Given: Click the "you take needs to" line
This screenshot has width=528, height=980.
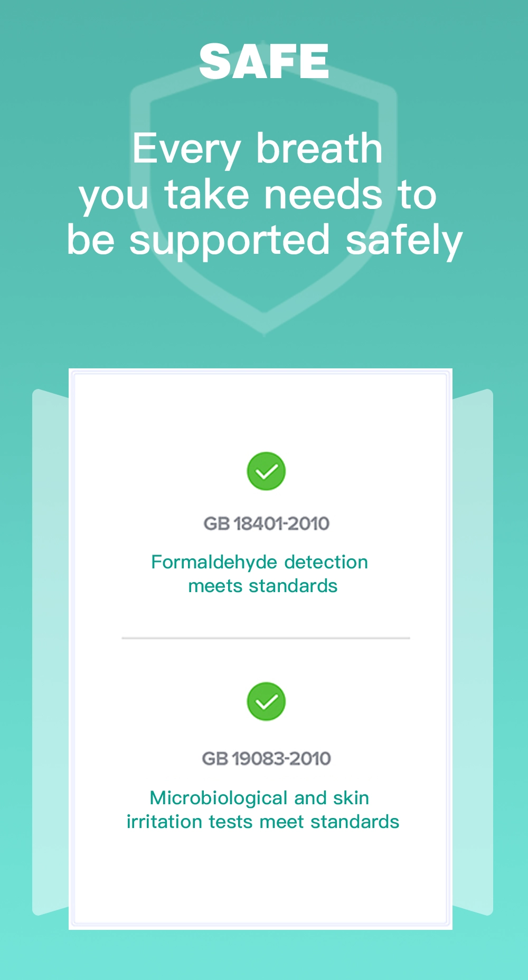Looking at the screenshot, I should tap(258, 195).
